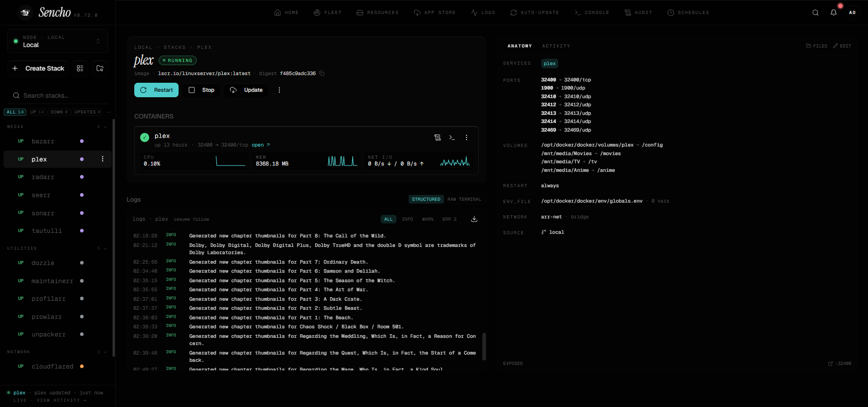Click the Search stacks field

point(58,95)
